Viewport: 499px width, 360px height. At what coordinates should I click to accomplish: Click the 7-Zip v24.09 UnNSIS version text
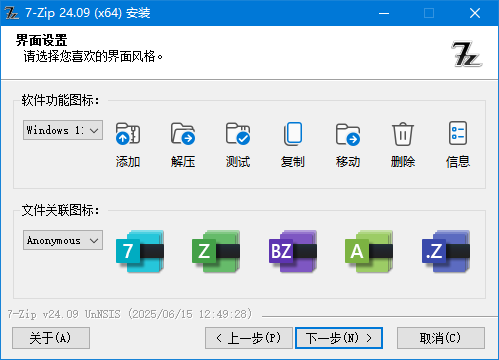[x=130, y=314]
